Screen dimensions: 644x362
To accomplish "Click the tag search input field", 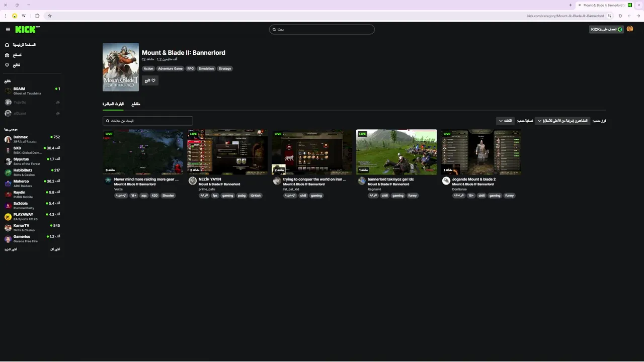I will (148, 121).
